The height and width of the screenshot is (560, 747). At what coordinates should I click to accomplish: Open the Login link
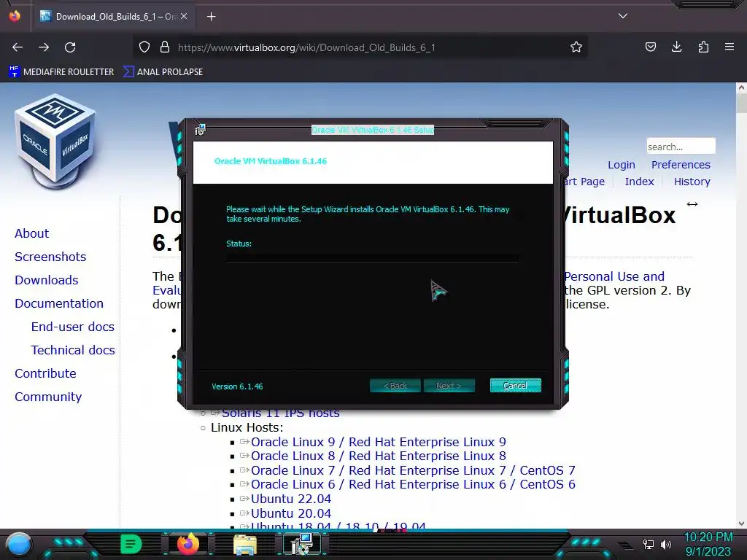pos(622,165)
